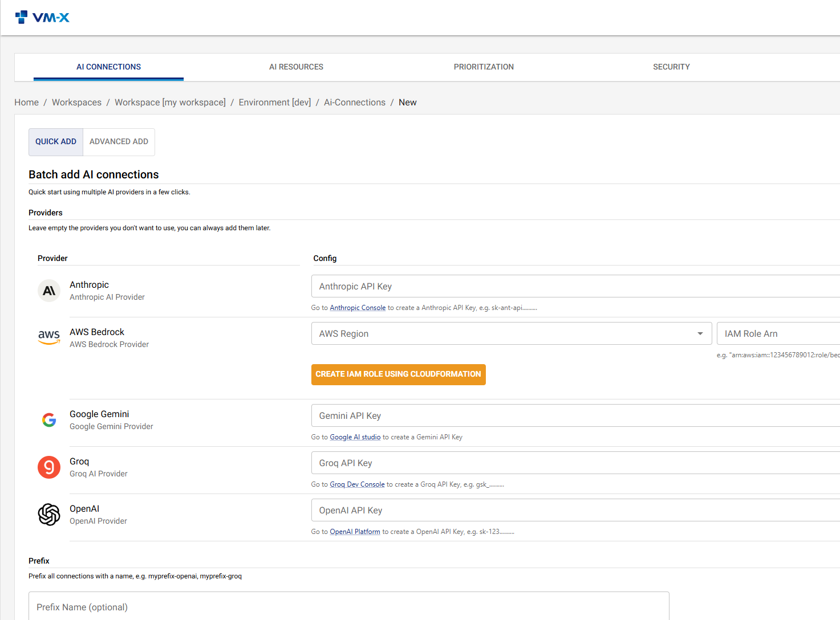Visit the OpenAI Platform link
This screenshot has height=620, width=840.
[x=355, y=532]
